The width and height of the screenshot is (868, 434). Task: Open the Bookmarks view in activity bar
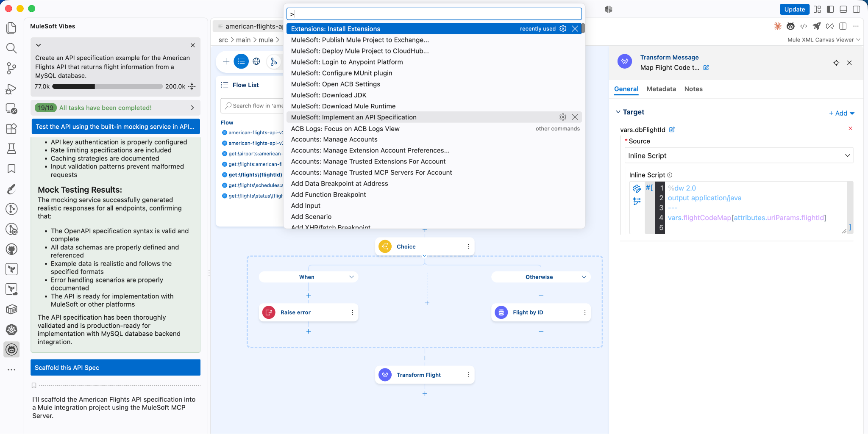point(11,169)
